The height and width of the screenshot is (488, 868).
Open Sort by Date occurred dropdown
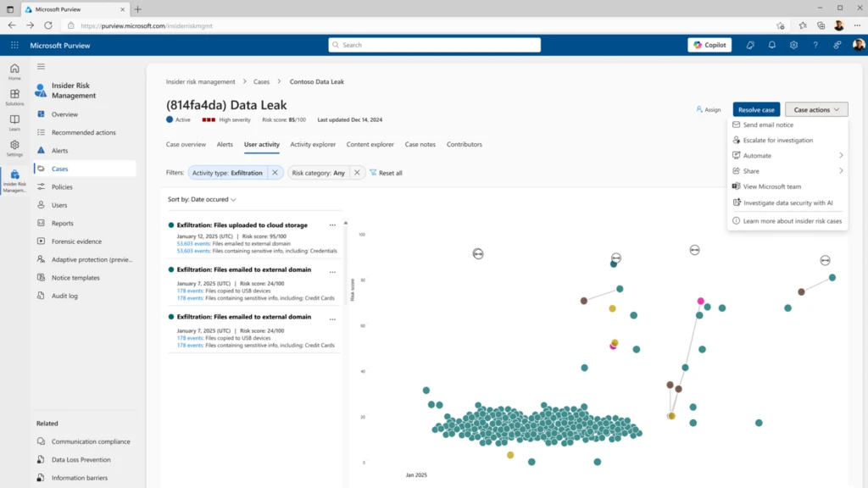202,199
